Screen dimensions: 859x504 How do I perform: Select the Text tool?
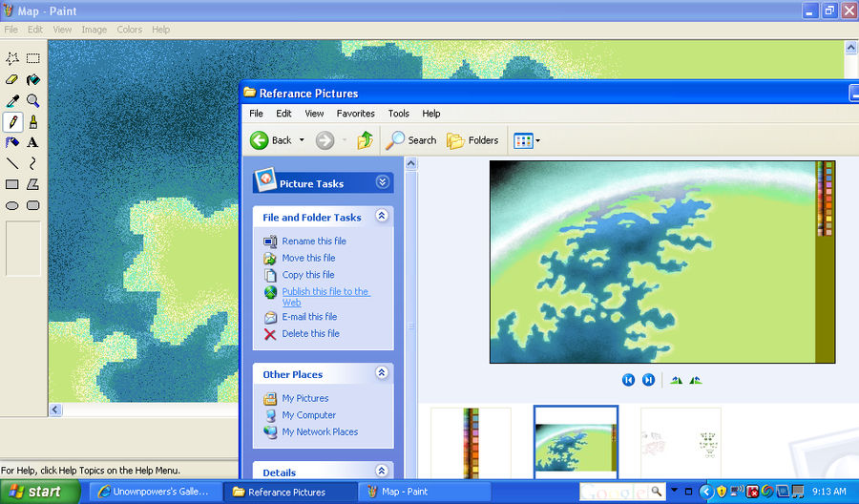pyautogui.click(x=32, y=142)
